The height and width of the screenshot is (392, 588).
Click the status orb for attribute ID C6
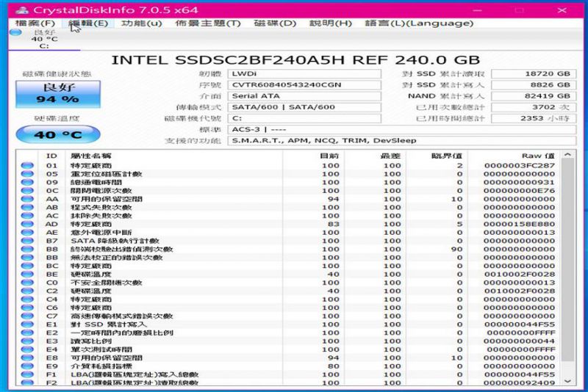coord(27,308)
